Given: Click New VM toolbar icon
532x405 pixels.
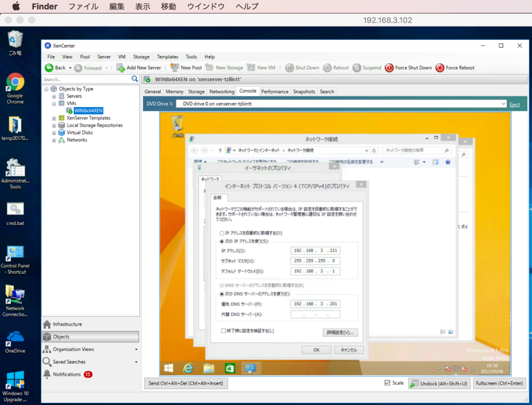Looking at the screenshot, I should (251, 67).
